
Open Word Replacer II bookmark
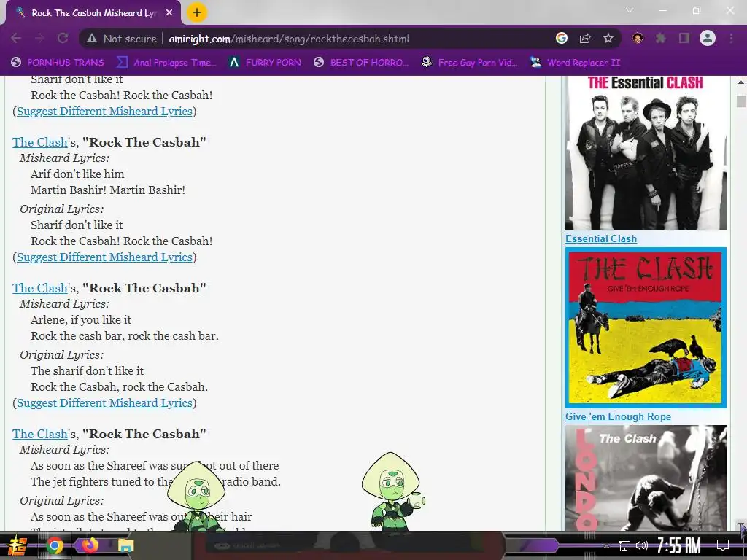coord(575,63)
